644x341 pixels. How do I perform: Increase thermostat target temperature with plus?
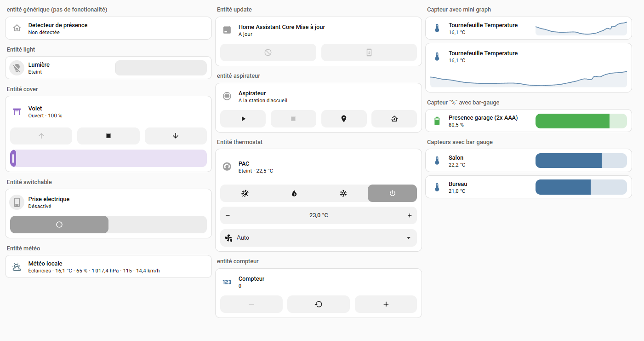[409, 215]
